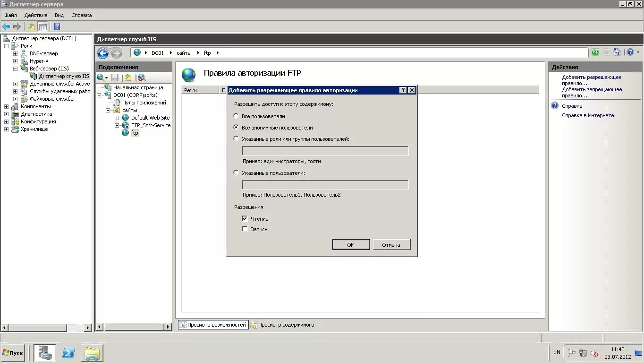Click Добавить разрешающее правило link

pyautogui.click(x=592, y=80)
